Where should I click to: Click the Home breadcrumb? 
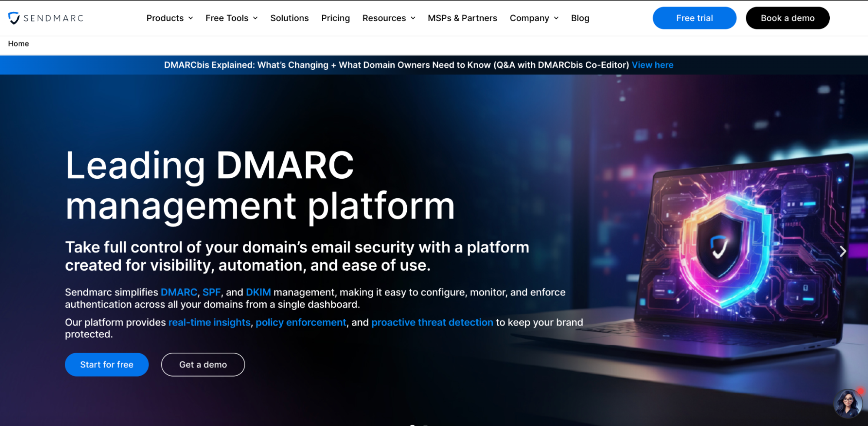click(18, 44)
